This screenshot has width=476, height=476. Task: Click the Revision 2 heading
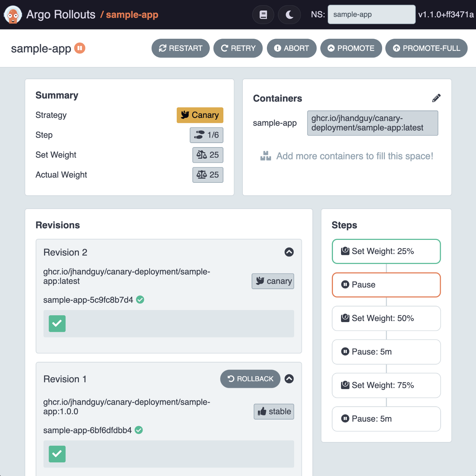65,252
